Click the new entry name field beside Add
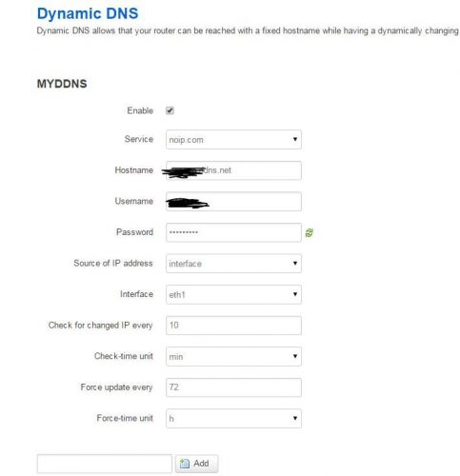 [x=105, y=464]
